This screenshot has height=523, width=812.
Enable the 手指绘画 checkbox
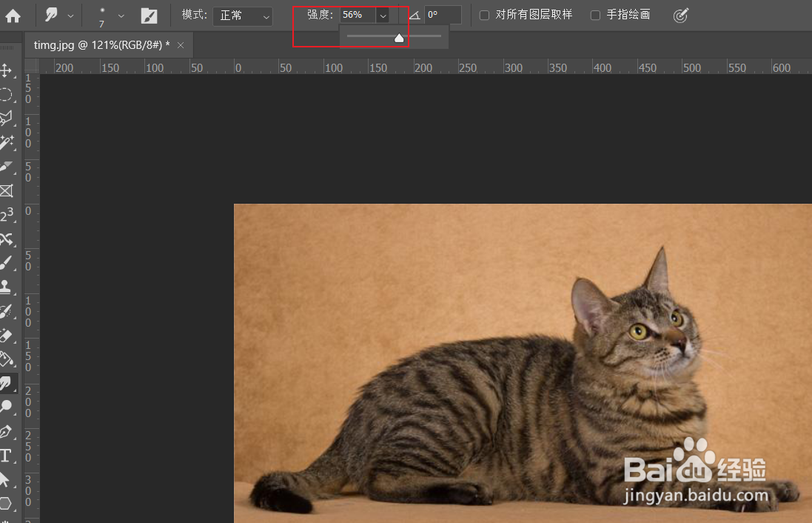(x=595, y=14)
